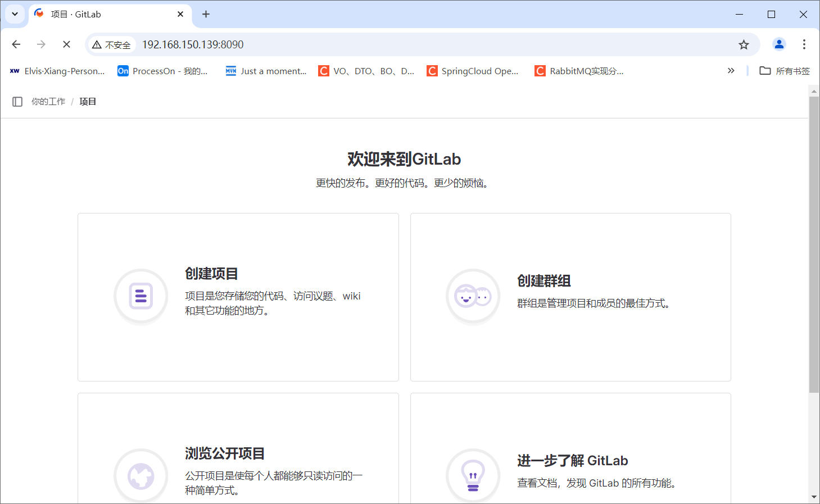Click the 不安全 security warning chip
This screenshot has width=820, height=504.
[111, 44]
